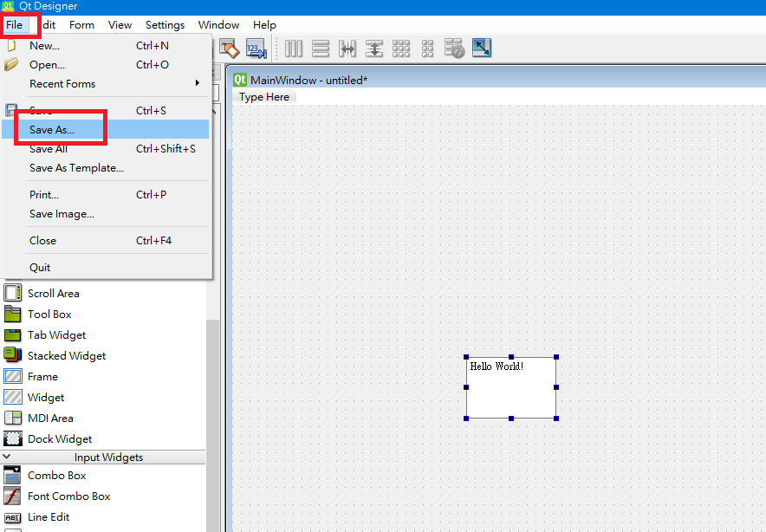Image resolution: width=766 pixels, height=532 pixels.
Task: Collapse the Input Widgets category
Action: pos(7,457)
